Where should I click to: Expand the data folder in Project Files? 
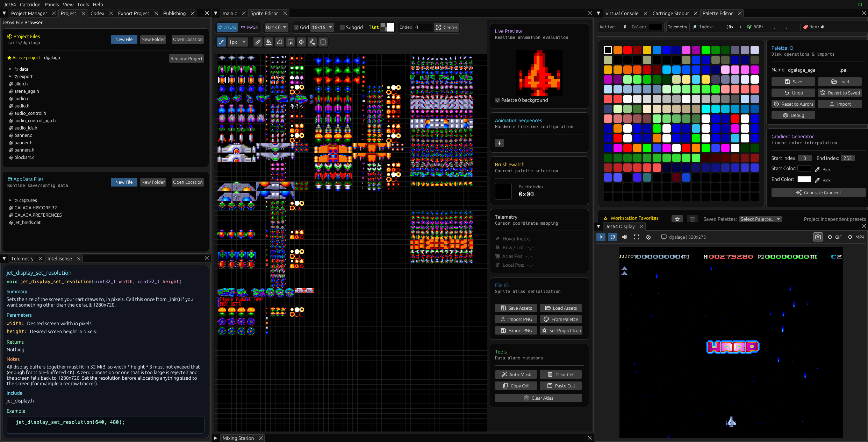click(10, 69)
